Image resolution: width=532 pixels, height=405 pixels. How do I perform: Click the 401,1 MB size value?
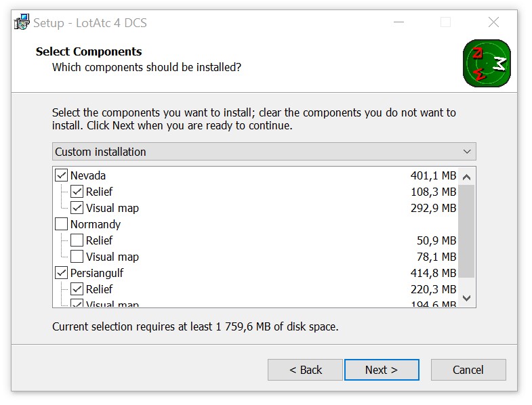[x=433, y=175]
